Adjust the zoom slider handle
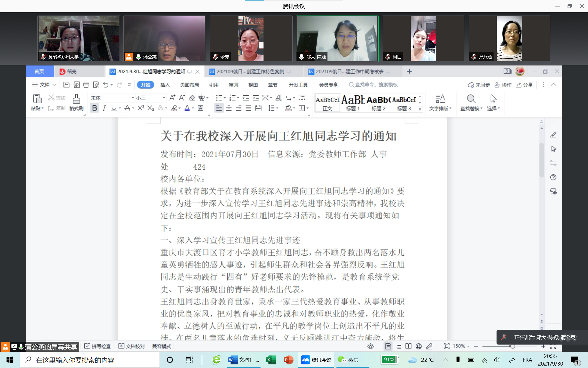 click(x=513, y=346)
